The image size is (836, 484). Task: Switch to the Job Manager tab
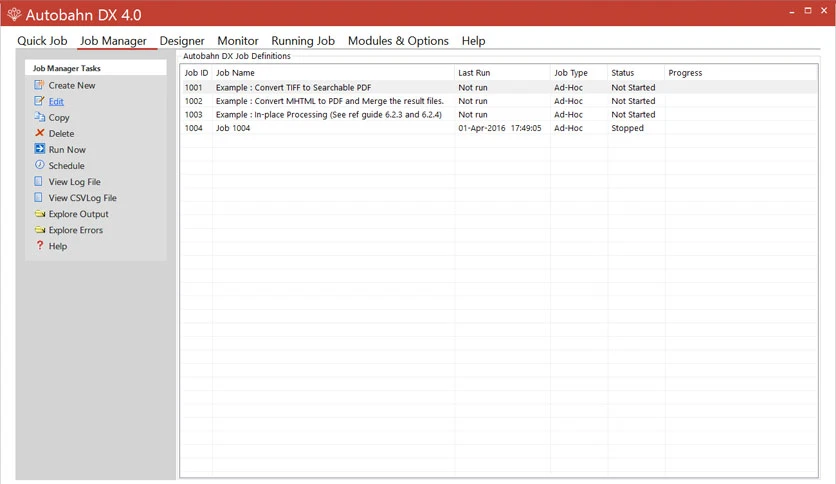[113, 41]
